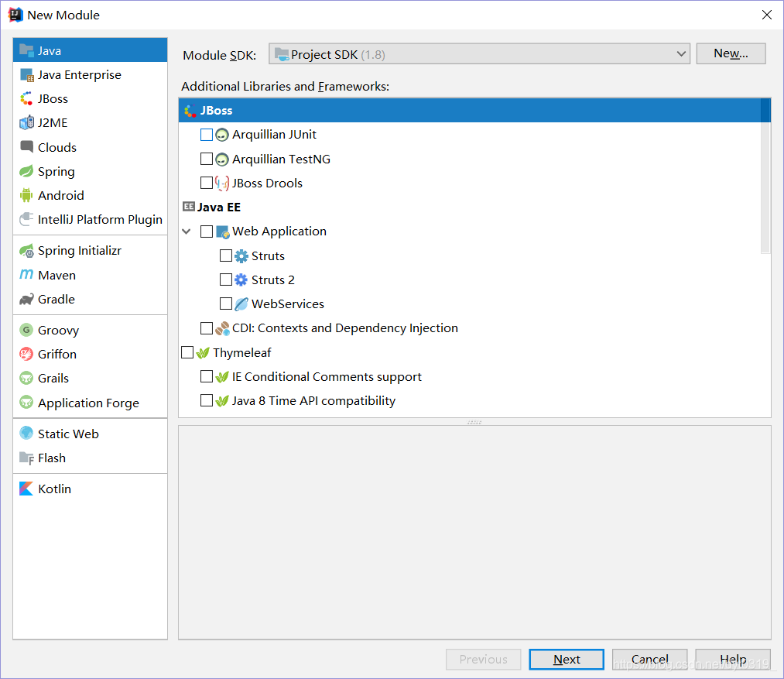Click the CDI beans icon
This screenshot has width=784, height=679.
(x=222, y=328)
